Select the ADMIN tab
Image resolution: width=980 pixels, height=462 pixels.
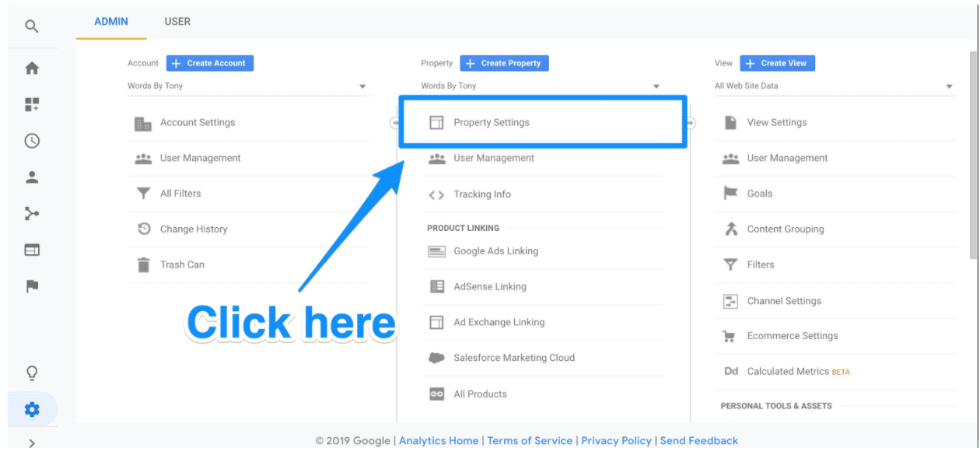point(111,22)
